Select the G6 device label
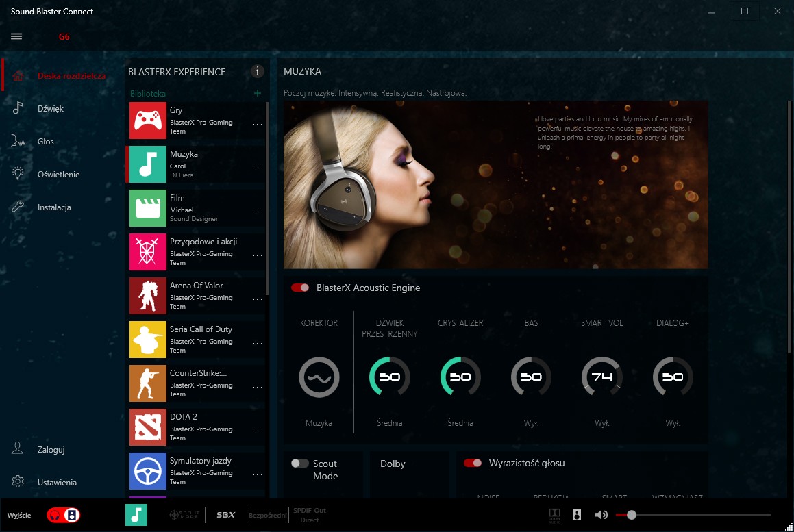Image resolution: width=794 pixels, height=532 pixels. coord(64,36)
